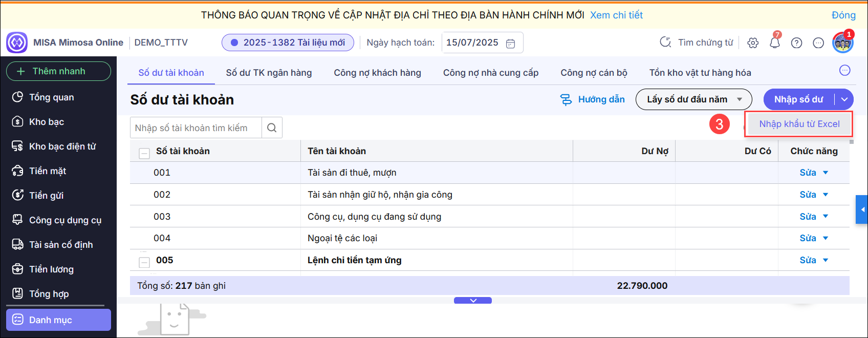The image size is (868, 338).
Task: Follow the Xem chi tiết link in the banner
Action: coord(616,15)
